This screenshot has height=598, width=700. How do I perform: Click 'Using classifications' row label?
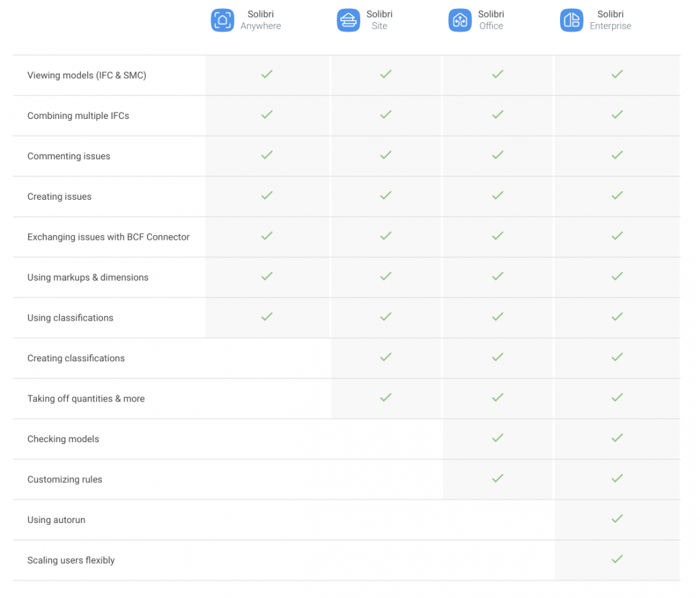click(x=71, y=317)
